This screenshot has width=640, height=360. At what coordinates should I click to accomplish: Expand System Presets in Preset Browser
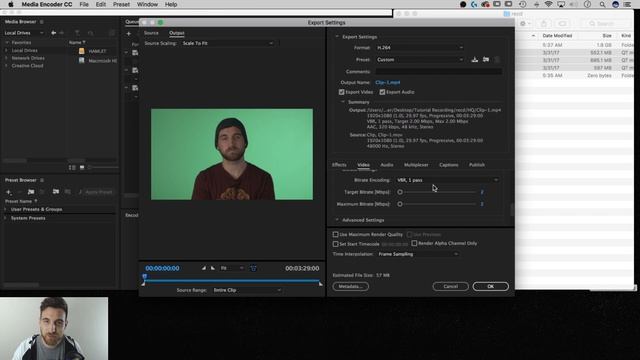click(x=6, y=218)
